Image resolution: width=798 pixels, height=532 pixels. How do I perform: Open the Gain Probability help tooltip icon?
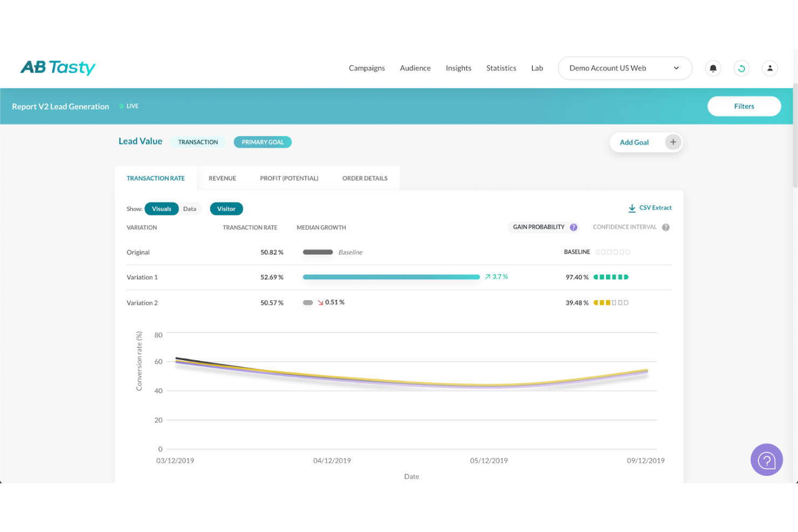pos(574,227)
